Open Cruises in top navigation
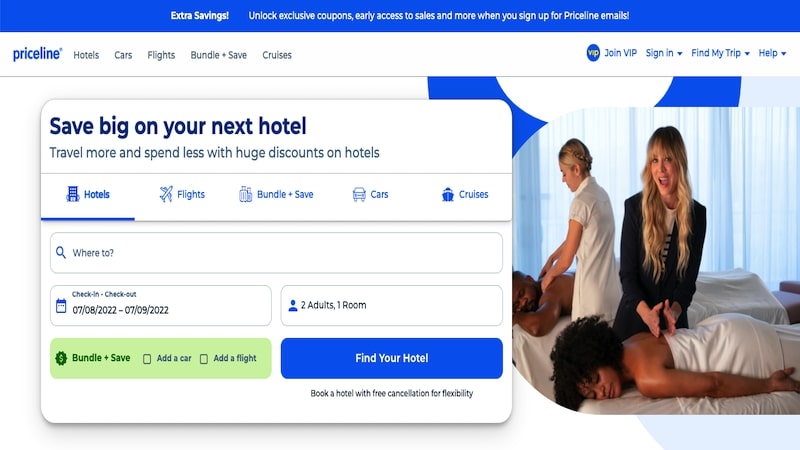The height and width of the screenshot is (450, 800). pyautogui.click(x=277, y=55)
